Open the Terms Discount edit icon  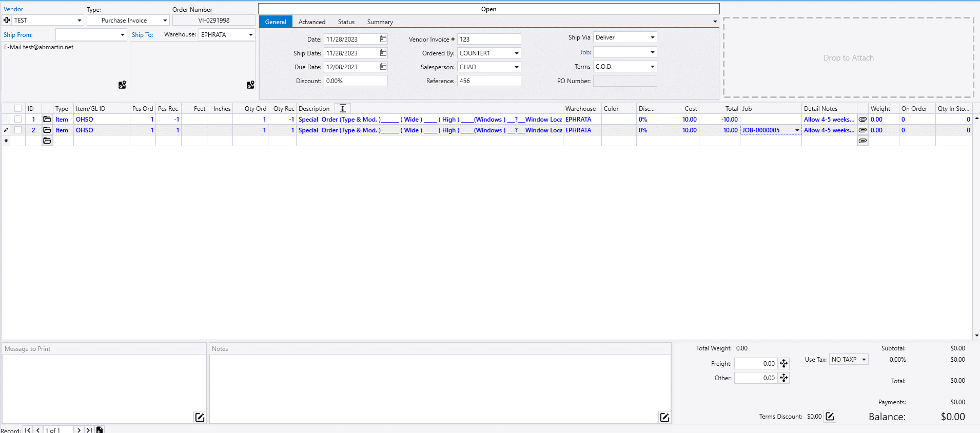tap(830, 417)
